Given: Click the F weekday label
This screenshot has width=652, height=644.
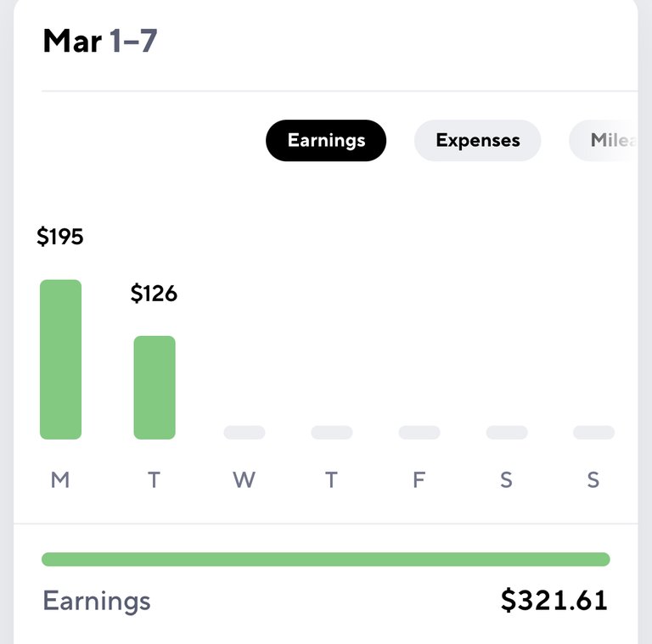Looking at the screenshot, I should (x=419, y=480).
